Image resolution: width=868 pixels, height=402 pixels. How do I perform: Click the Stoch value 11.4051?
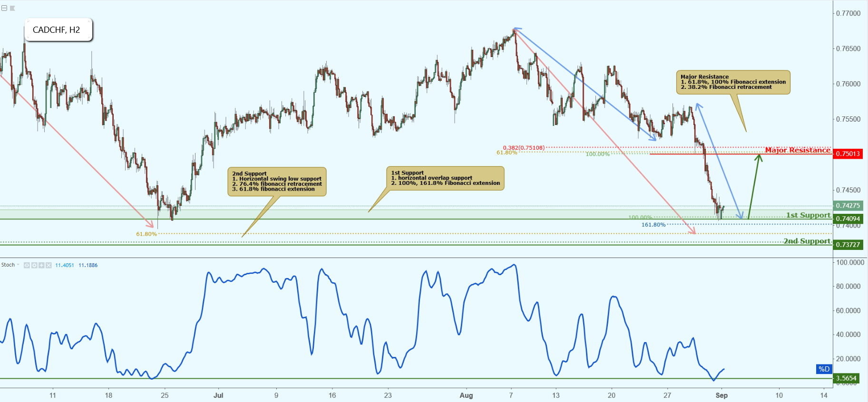[65, 265]
